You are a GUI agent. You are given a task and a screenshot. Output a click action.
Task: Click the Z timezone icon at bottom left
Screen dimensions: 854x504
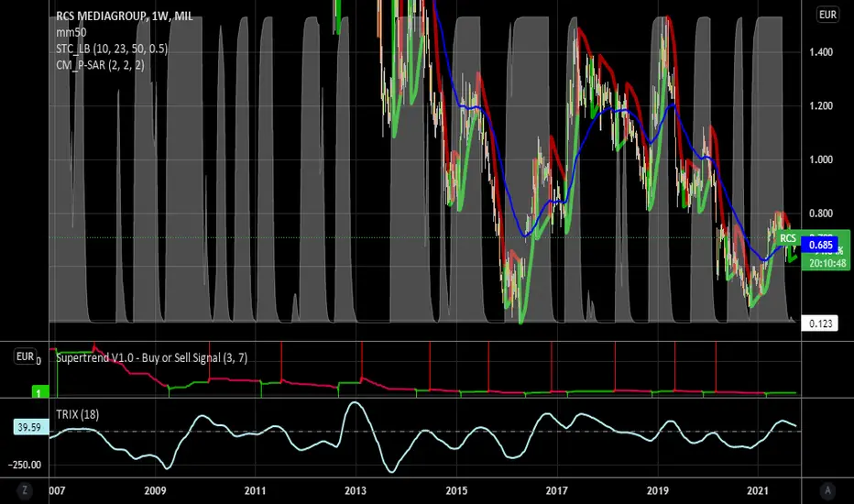25,490
